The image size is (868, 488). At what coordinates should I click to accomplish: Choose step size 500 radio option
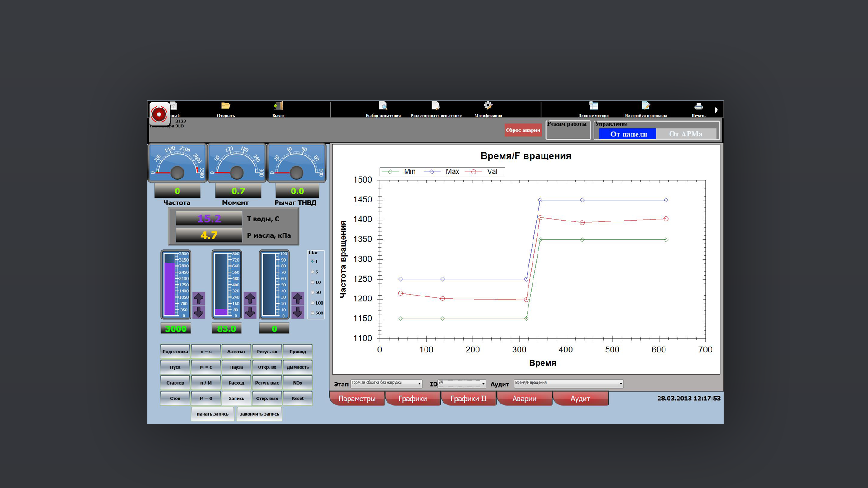[x=312, y=313]
